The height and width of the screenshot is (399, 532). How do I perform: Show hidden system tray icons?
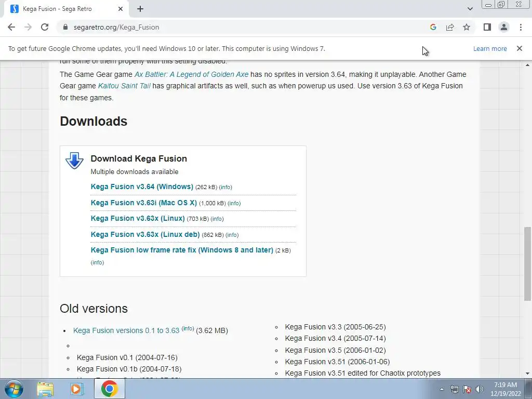pyautogui.click(x=442, y=389)
